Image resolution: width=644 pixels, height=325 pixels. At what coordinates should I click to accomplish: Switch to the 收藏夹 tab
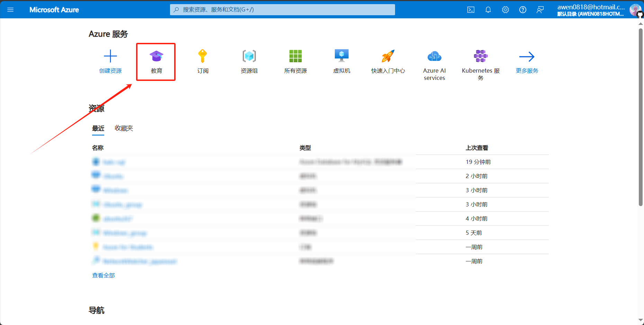click(x=124, y=128)
